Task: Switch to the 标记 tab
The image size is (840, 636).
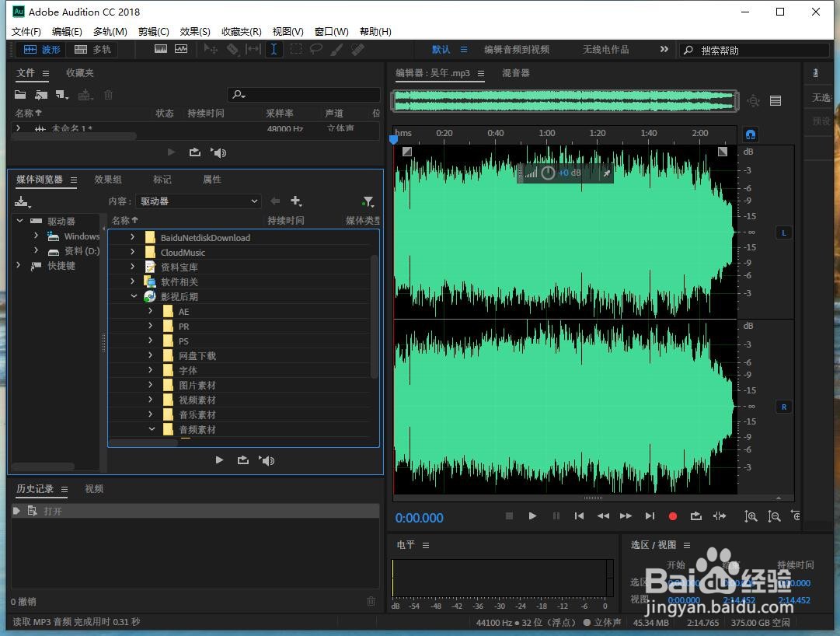Action: (162, 180)
